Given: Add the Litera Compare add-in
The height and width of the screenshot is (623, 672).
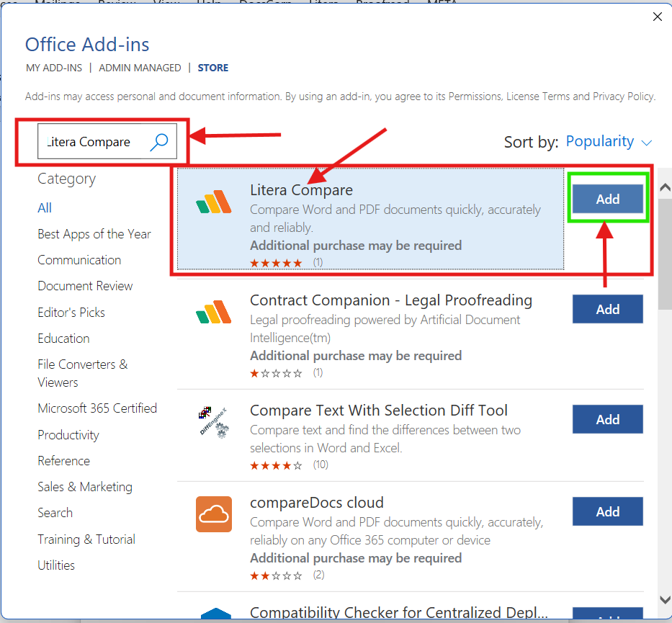Looking at the screenshot, I should point(607,199).
